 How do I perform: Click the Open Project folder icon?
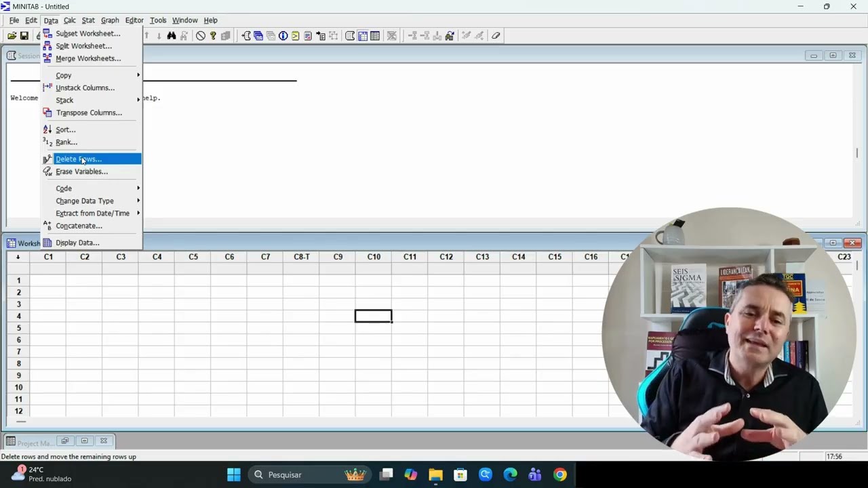click(x=12, y=36)
